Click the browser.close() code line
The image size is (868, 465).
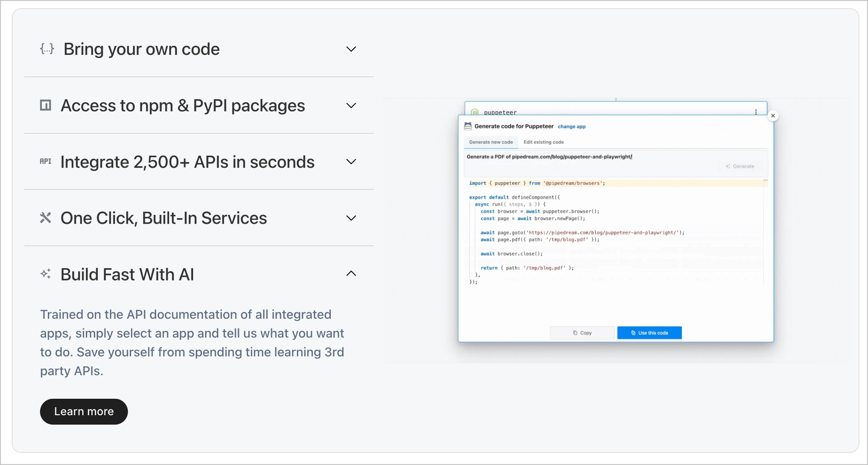[x=512, y=254]
